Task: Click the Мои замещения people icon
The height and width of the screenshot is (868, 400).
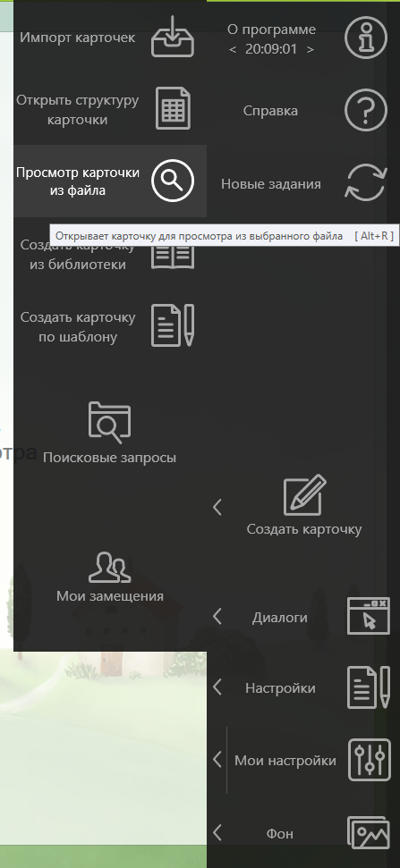Action: (x=110, y=567)
